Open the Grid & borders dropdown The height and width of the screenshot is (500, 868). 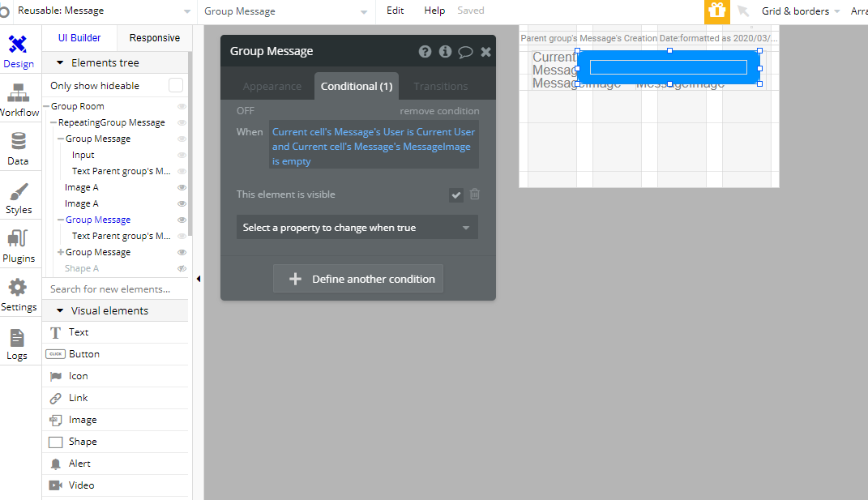tap(801, 11)
